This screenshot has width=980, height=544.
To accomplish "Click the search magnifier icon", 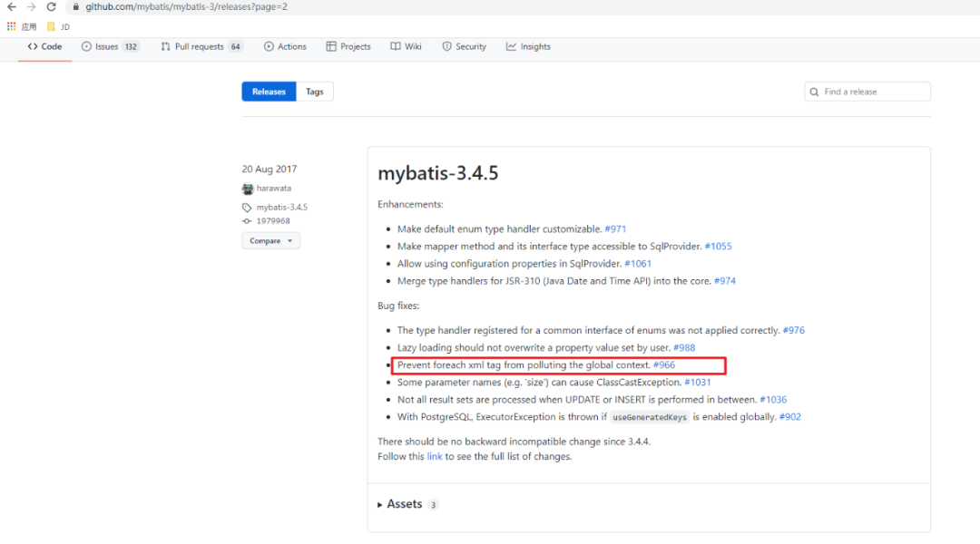I will click(814, 92).
